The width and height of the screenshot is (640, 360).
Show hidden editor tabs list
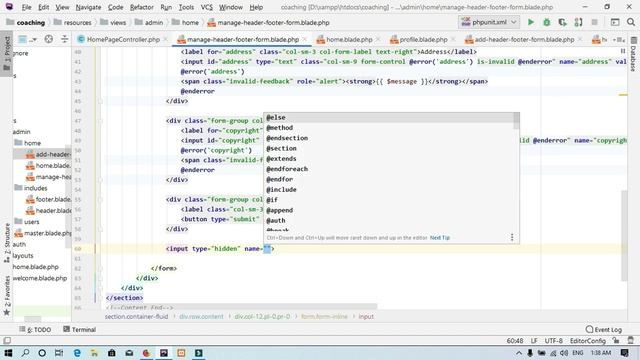[618, 40]
